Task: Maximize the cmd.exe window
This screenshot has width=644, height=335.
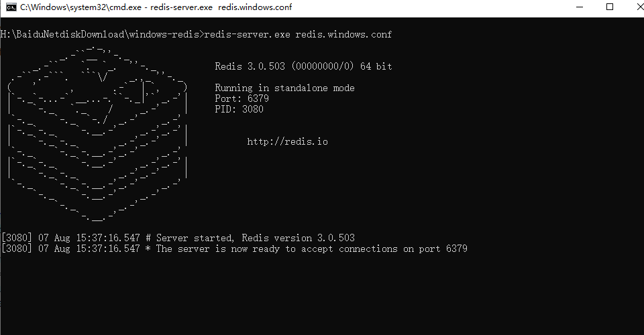Action: (x=610, y=7)
